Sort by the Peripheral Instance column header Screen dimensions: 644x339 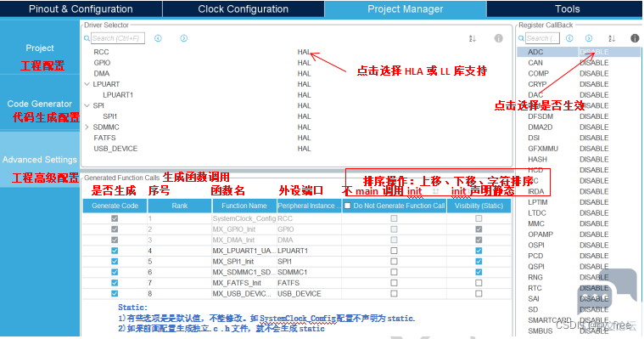point(309,206)
